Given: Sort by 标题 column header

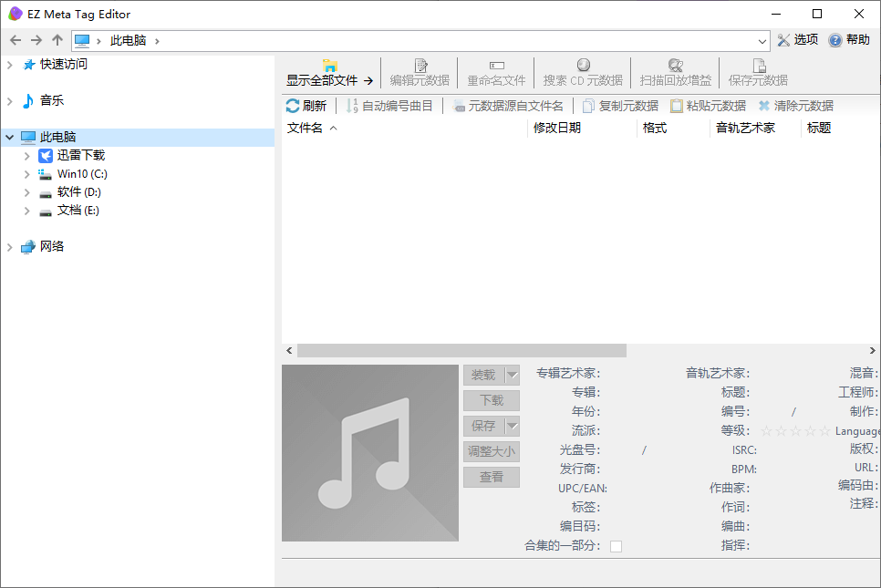Looking at the screenshot, I should tap(841, 128).
